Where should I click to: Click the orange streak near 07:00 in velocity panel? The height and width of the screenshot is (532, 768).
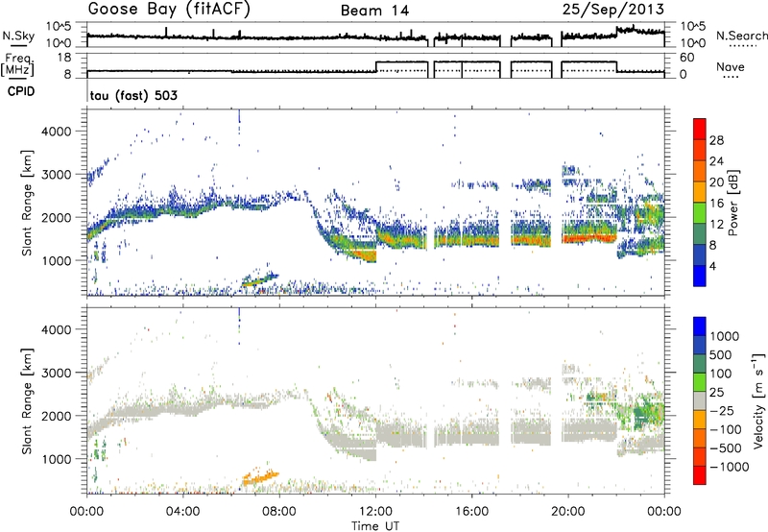pos(260,477)
